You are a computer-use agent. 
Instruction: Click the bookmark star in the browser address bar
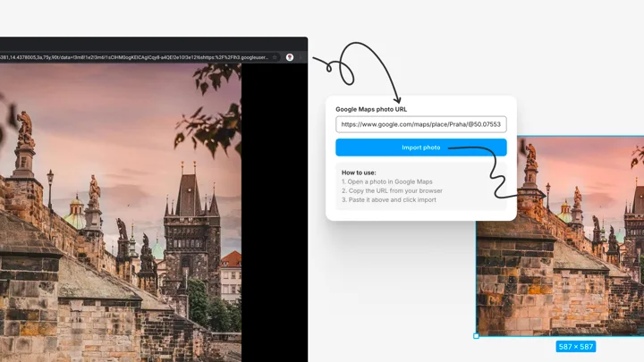click(275, 57)
